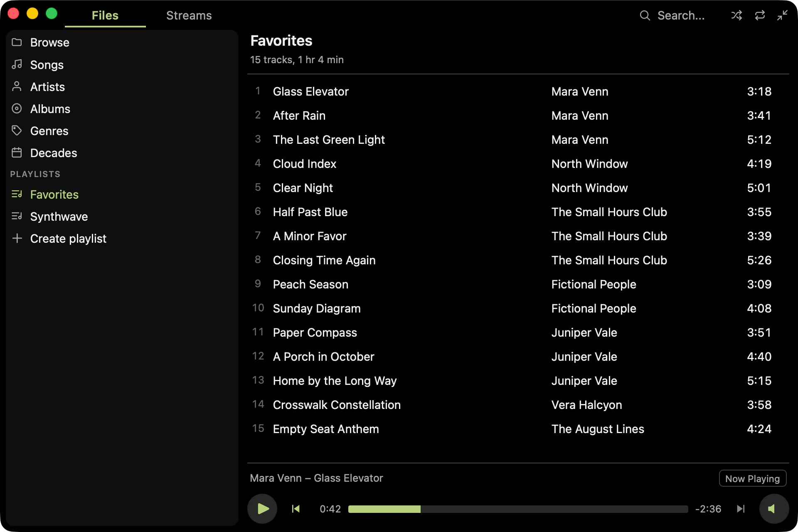The image size is (798, 532).
Task: Select track Clear Night
Action: [x=518, y=187]
